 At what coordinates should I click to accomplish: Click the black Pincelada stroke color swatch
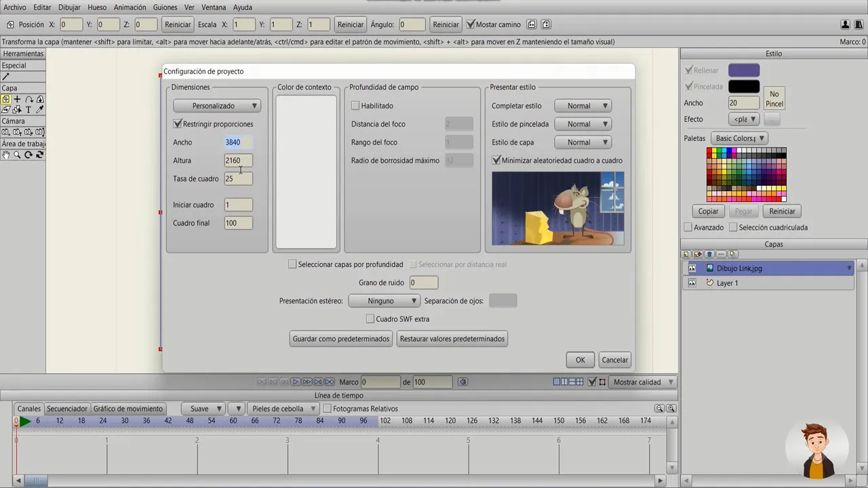(744, 87)
